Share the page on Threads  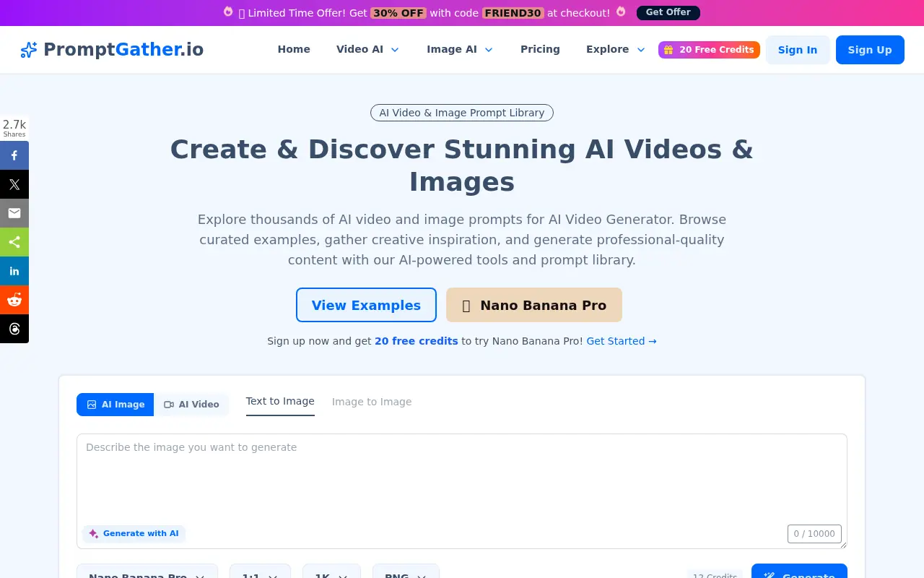(x=14, y=329)
